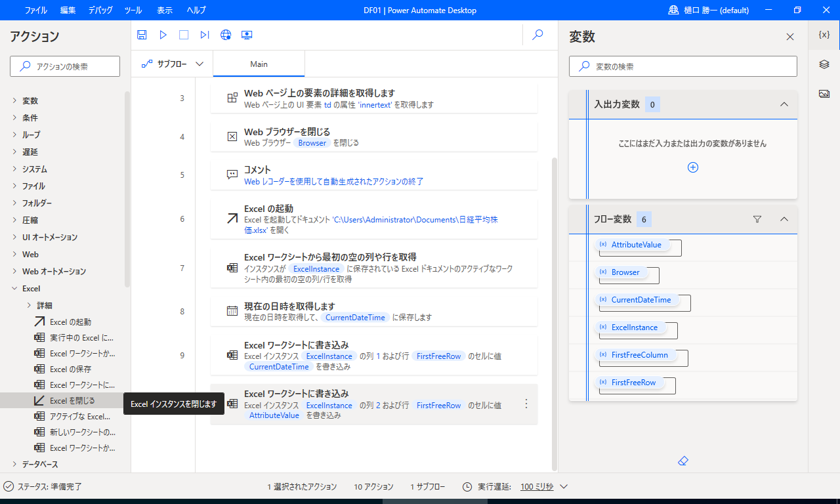Save the flow with the floppy disk icon
The height and width of the screenshot is (504, 840).
142,35
